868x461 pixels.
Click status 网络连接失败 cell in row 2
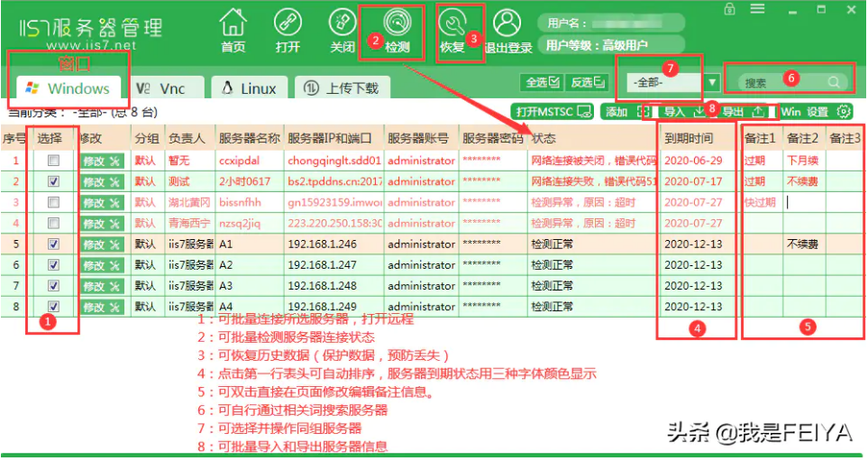pos(593,181)
